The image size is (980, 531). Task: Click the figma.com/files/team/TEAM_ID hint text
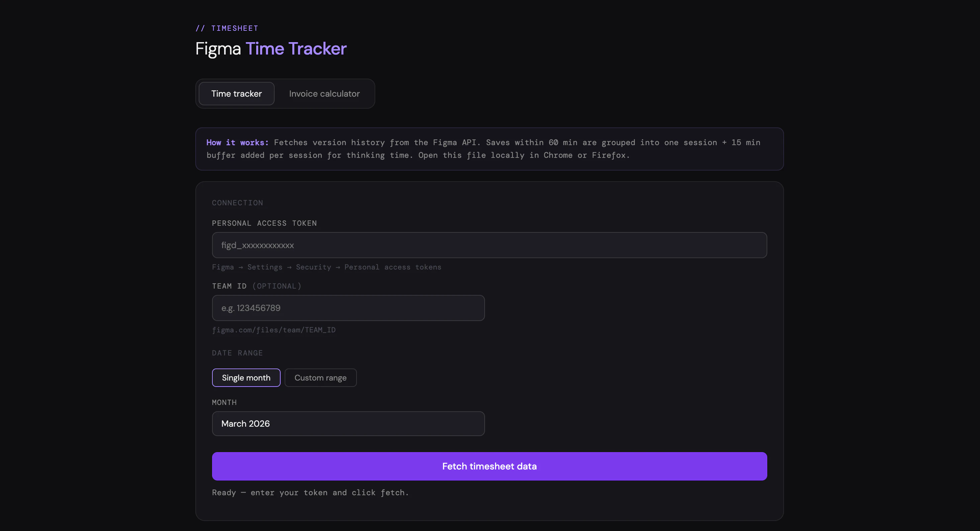pyautogui.click(x=274, y=330)
